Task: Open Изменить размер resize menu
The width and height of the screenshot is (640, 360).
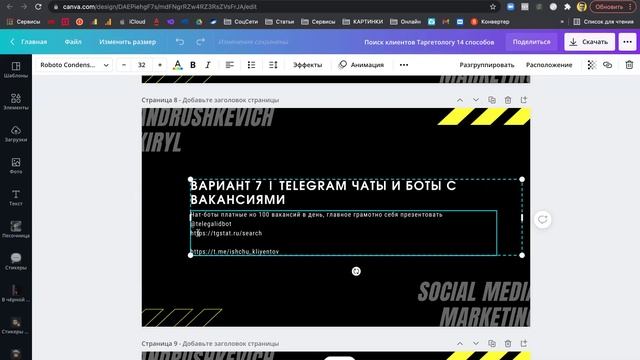Action: coord(127,42)
